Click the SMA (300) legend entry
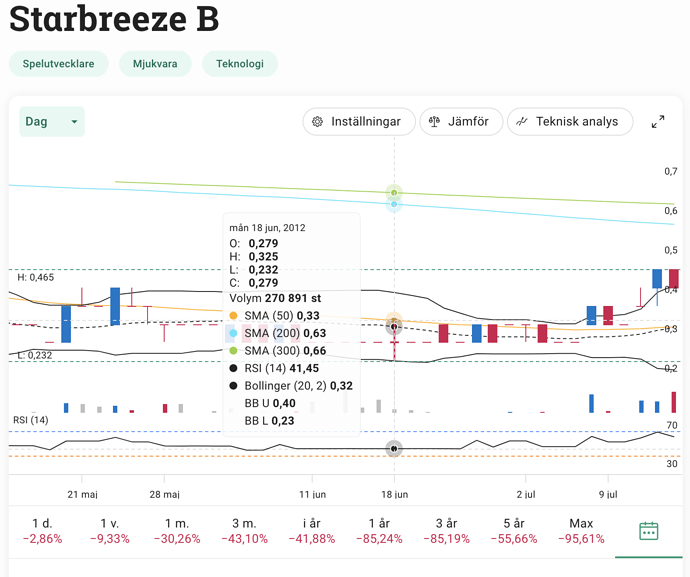 click(x=278, y=351)
